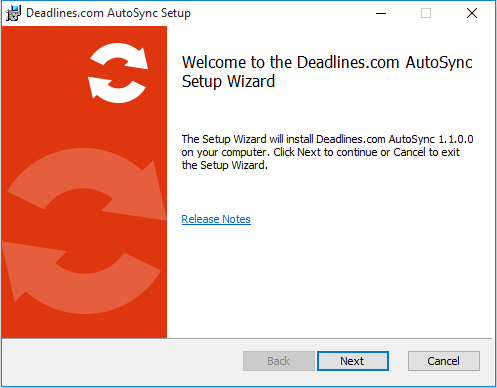Click the Deadlines.com AutoSync Setup window title

[x=108, y=13]
